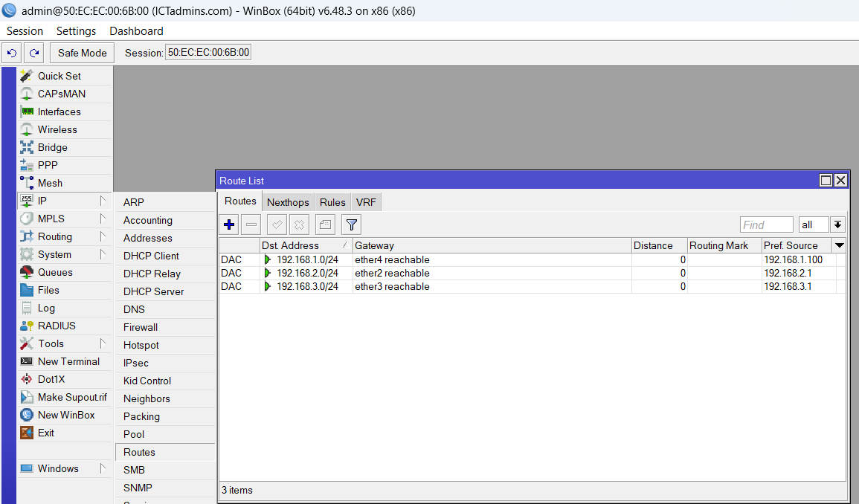Open Firewall from the IP submenu
The height and width of the screenshot is (504, 859).
140,327
